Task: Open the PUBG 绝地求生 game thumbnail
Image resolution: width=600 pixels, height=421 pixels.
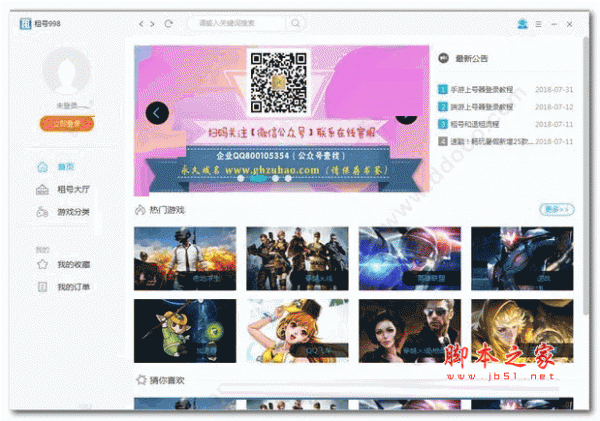Action: coord(185,258)
